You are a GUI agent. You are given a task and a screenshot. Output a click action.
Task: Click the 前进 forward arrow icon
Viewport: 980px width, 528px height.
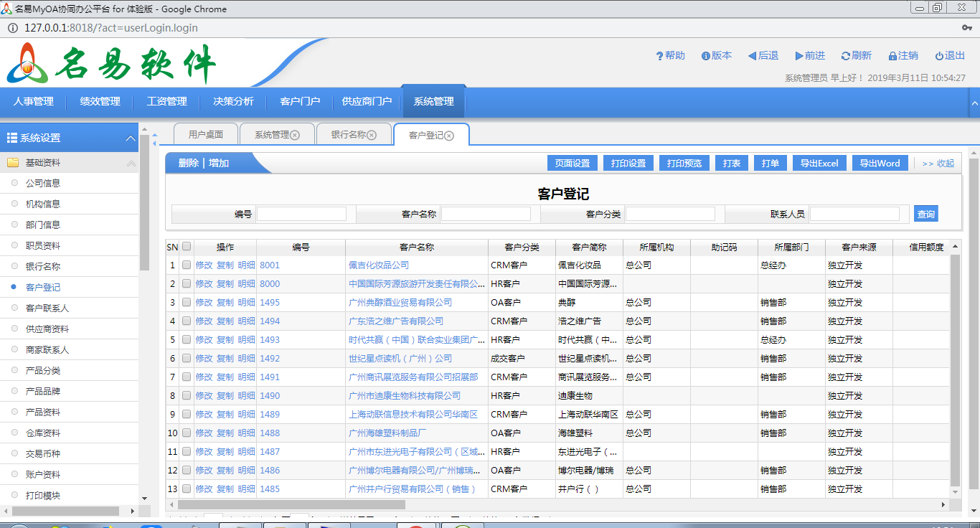pos(798,56)
